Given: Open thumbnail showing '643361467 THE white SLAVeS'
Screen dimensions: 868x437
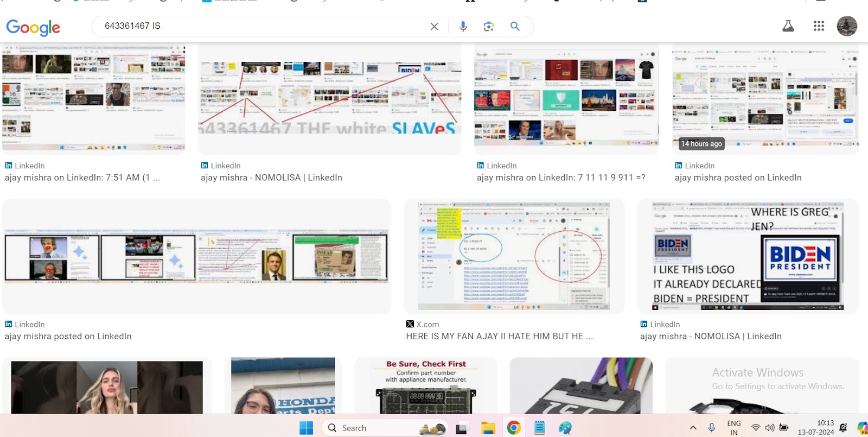Looking at the screenshot, I should tap(330, 98).
